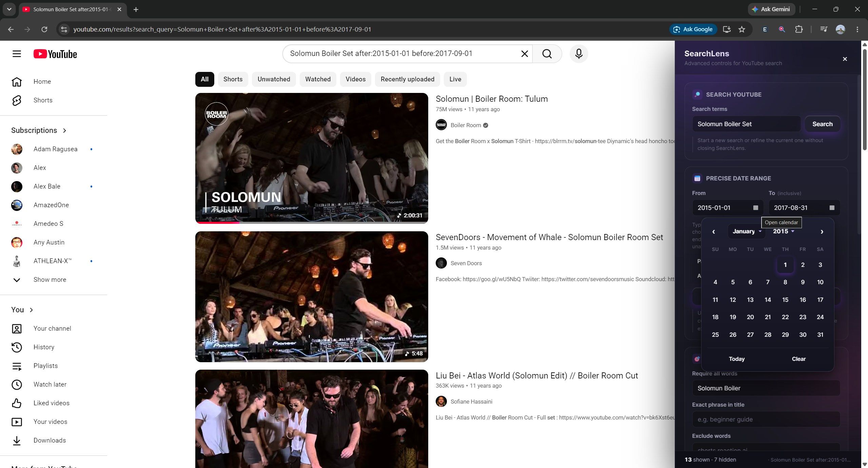
Task: Select the Shorts filter chip
Action: [233, 79]
